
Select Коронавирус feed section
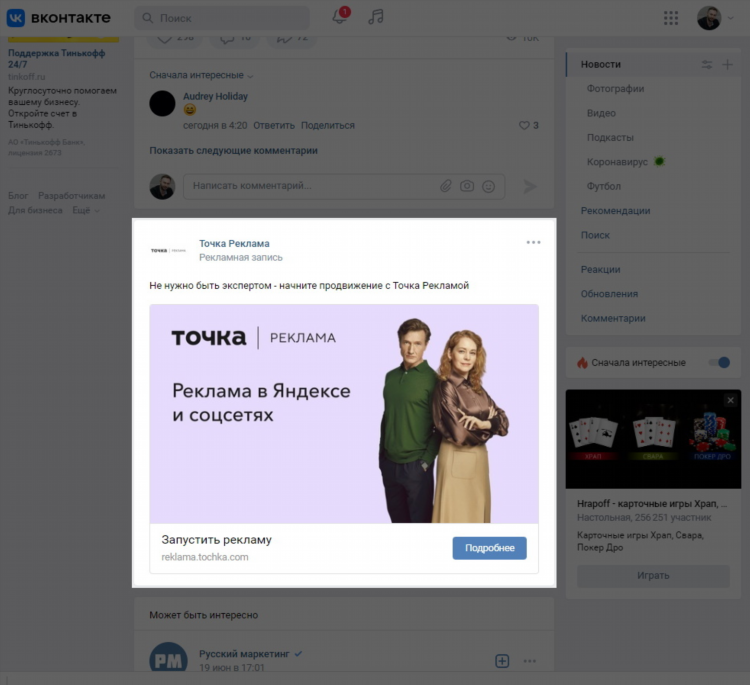(617, 162)
